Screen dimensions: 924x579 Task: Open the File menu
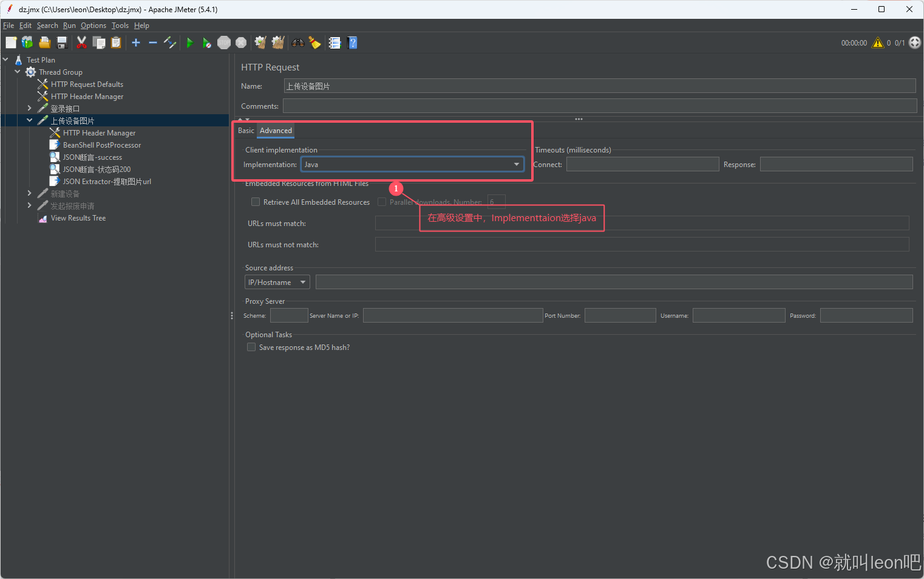(8, 26)
